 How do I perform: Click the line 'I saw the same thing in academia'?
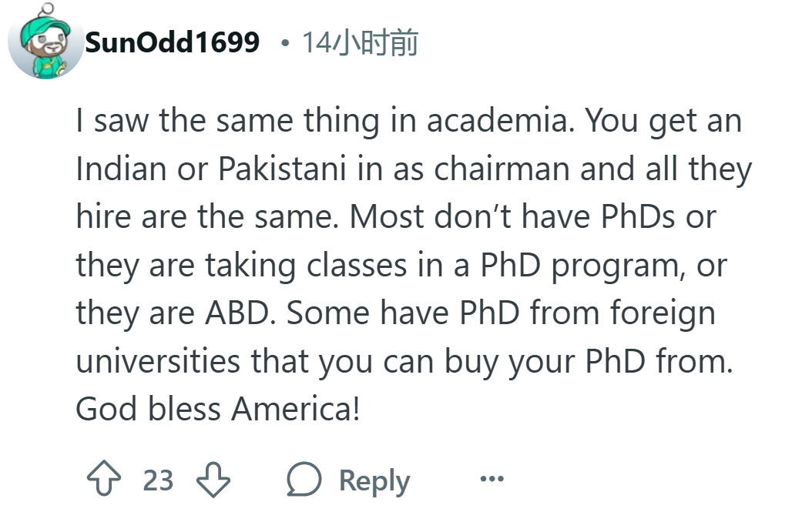324,121
